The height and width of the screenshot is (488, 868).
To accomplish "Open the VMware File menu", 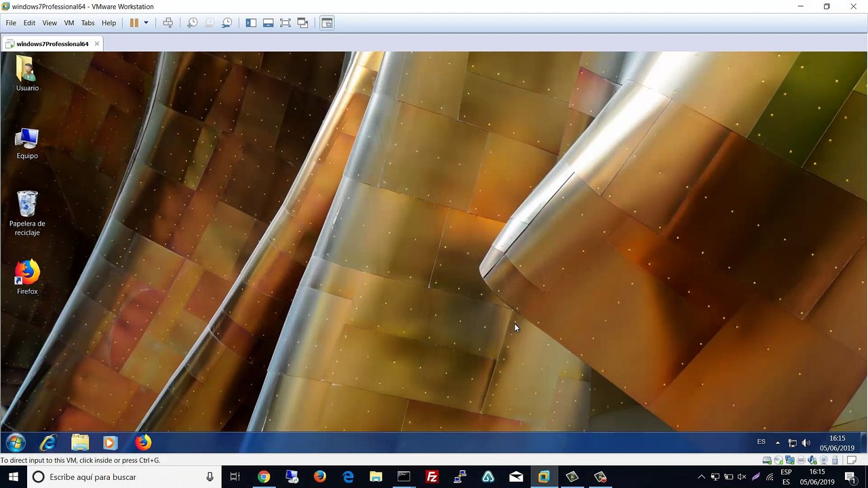I will [x=11, y=23].
